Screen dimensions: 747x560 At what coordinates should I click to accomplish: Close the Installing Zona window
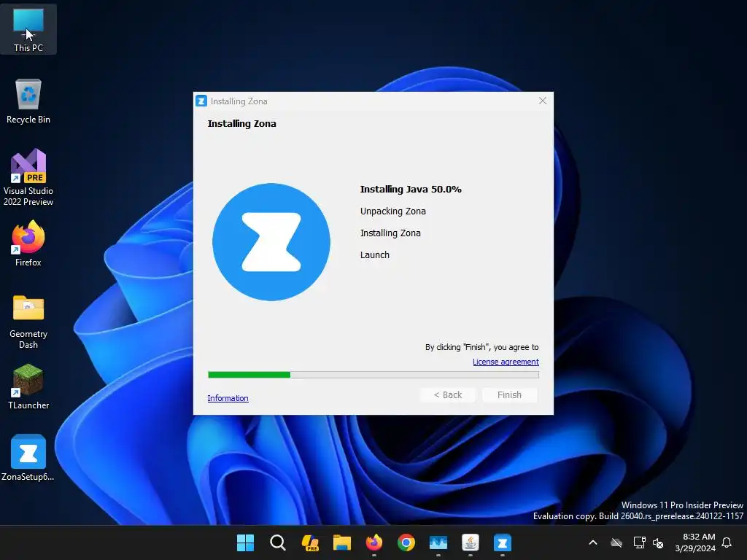(543, 101)
